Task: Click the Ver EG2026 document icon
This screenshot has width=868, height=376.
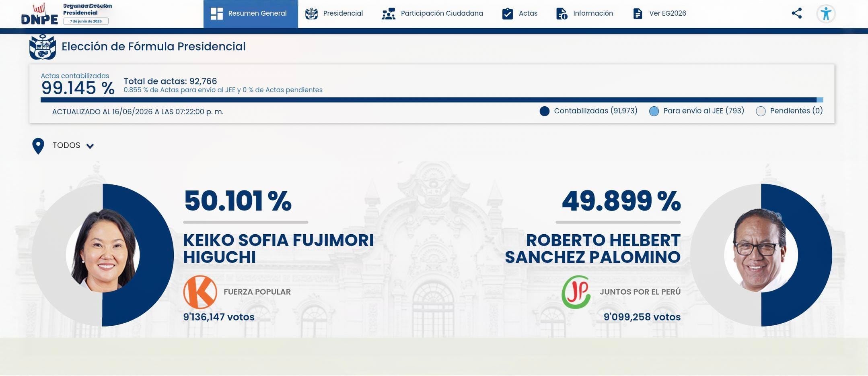Action: tap(638, 14)
